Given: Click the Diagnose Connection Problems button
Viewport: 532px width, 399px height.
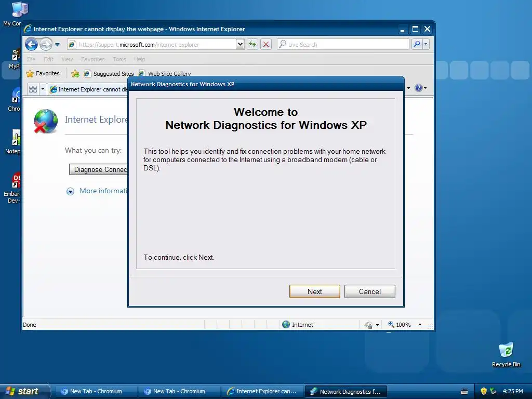Looking at the screenshot, I should click(x=99, y=169).
